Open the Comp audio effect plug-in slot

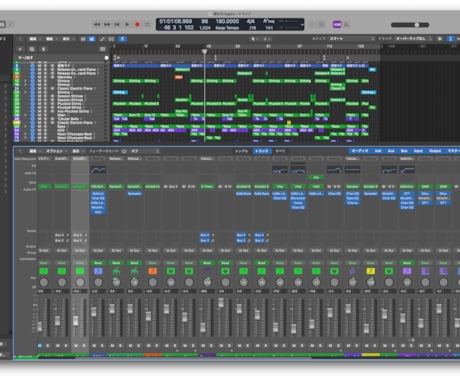click(298, 203)
